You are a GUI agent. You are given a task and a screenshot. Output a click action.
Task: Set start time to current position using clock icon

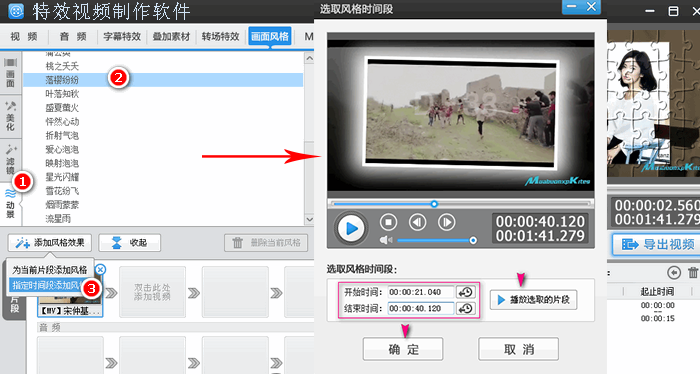click(x=466, y=292)
